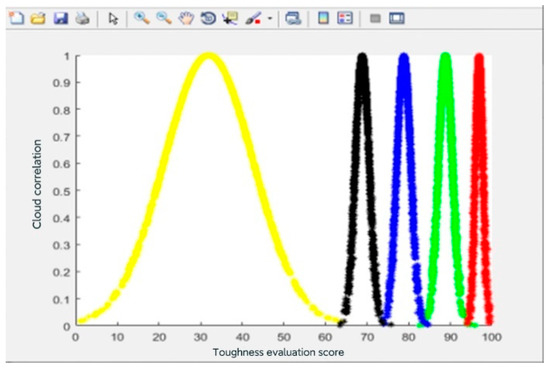Click the 'Toughness evaluation score' axis label

click(x=278, y=352)
